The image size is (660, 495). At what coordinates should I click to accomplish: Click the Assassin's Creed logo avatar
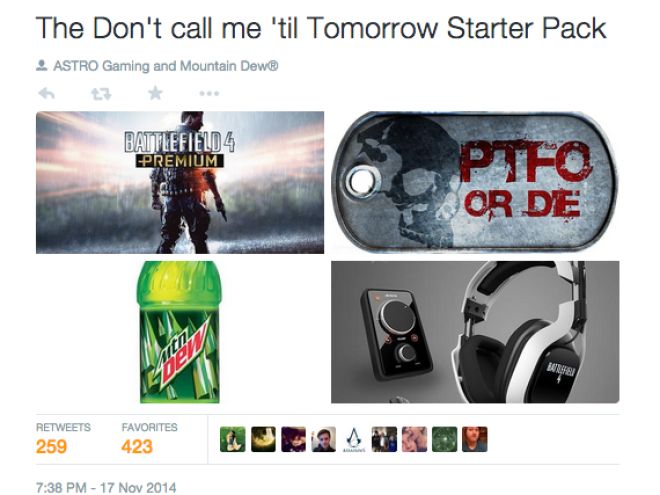354,439
